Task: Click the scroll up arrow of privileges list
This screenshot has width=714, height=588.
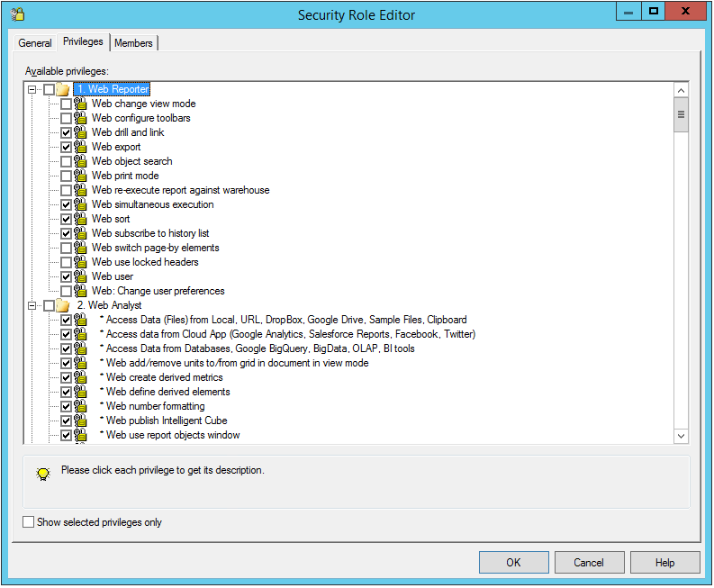Action: (x=682, y=90)
